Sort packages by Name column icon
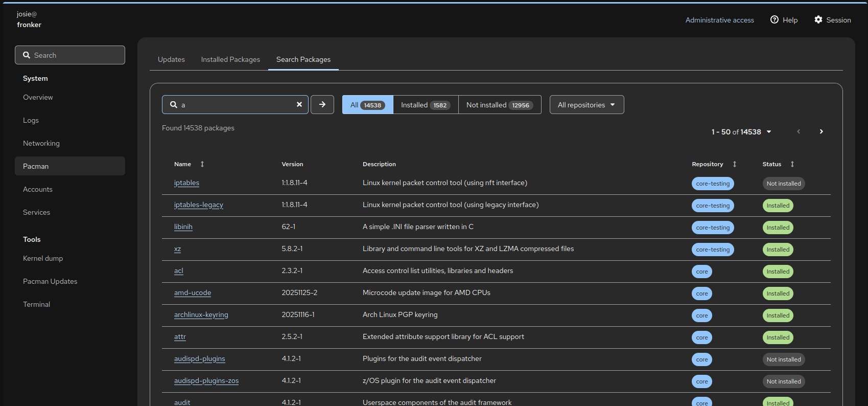868x406 pixels. tap(202, 164)
